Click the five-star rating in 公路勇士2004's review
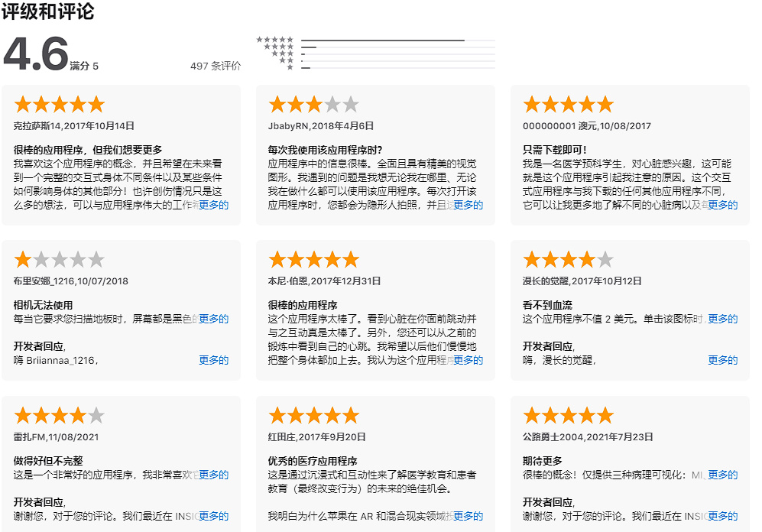Screen dimensions: 762x532 568,416
